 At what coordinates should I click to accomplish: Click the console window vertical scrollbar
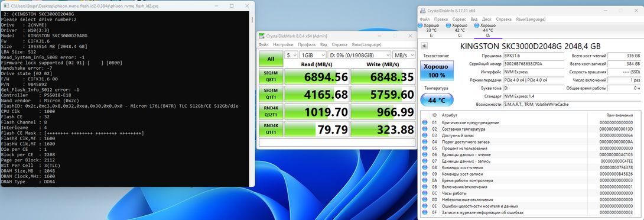coord(252,99)
